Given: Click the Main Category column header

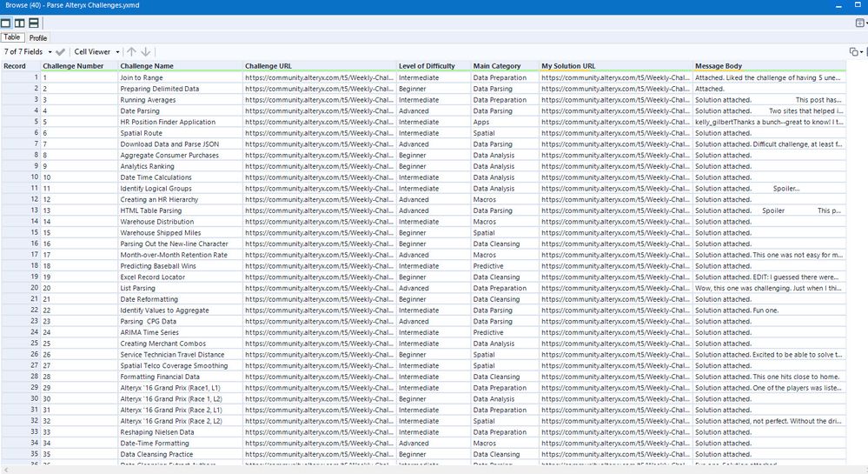Looking at the screenshot, I should click(x=505, y=66).
